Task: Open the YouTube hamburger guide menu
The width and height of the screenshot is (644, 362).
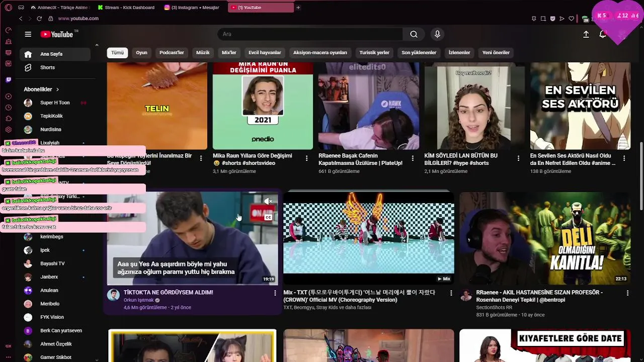Action: pos(28,34)
